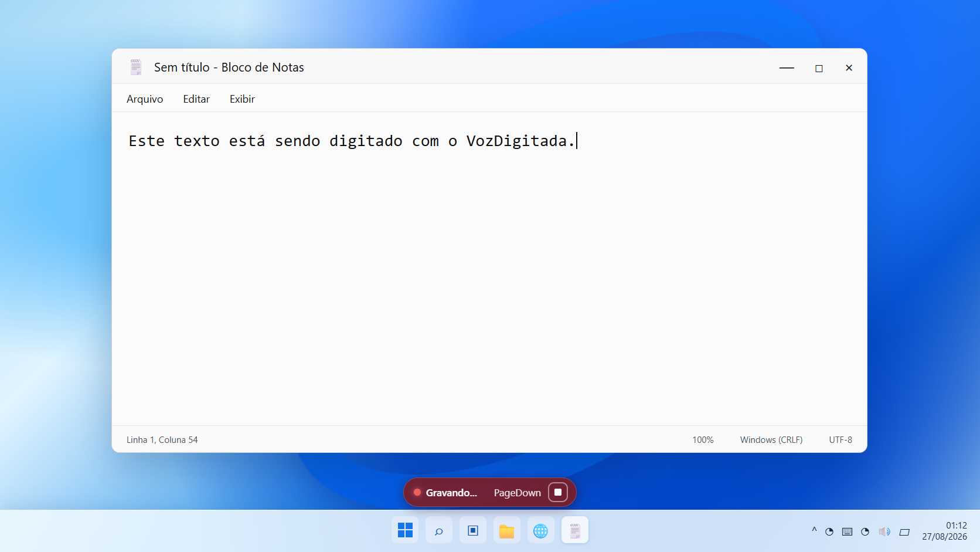Screen dimensions: 980x552
Task: Open the Windows Start menu
Action: pyautogui.click(x=405, y=530)
